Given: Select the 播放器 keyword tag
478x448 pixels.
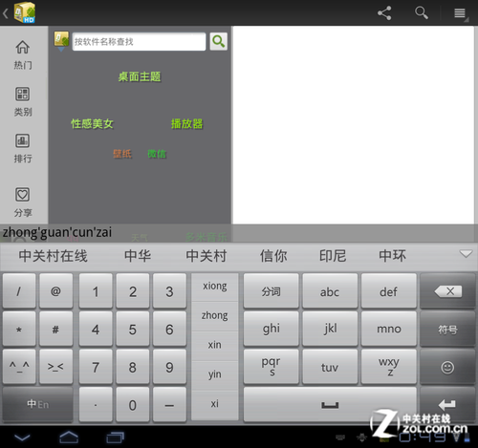Looking at the screenshot, I should (x=186, y=123).
